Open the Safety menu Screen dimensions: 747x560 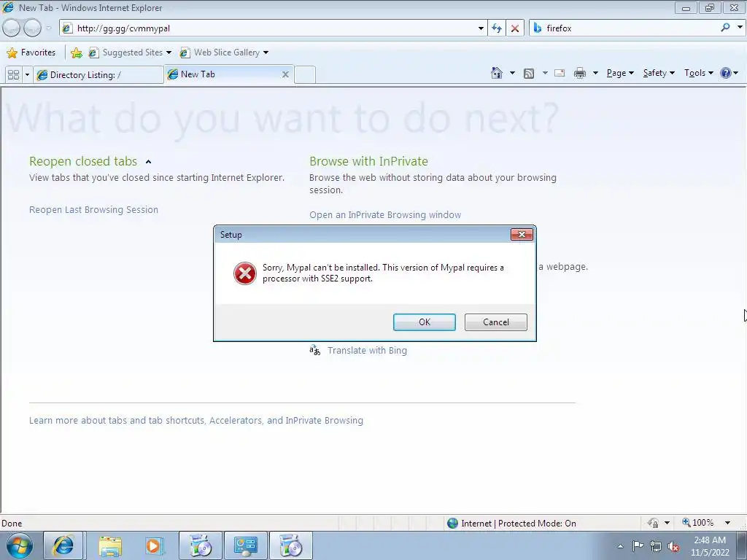[659, 73]
